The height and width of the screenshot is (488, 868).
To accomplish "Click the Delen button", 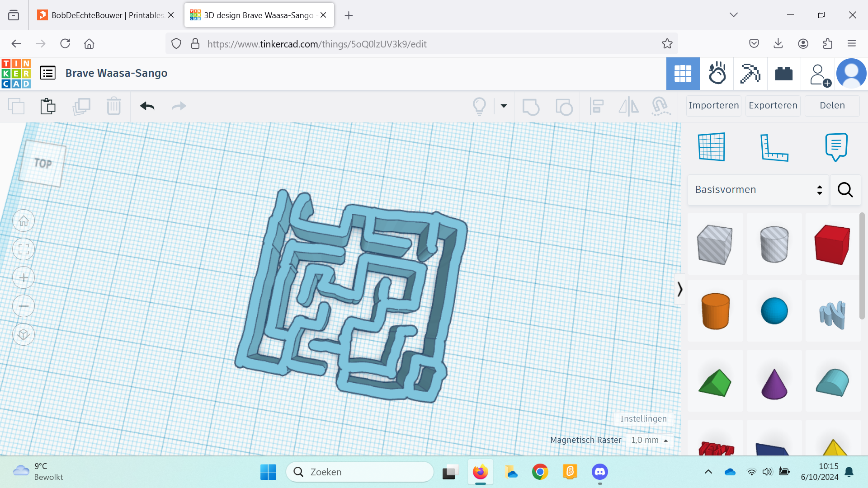I will [x=832, y=106].
